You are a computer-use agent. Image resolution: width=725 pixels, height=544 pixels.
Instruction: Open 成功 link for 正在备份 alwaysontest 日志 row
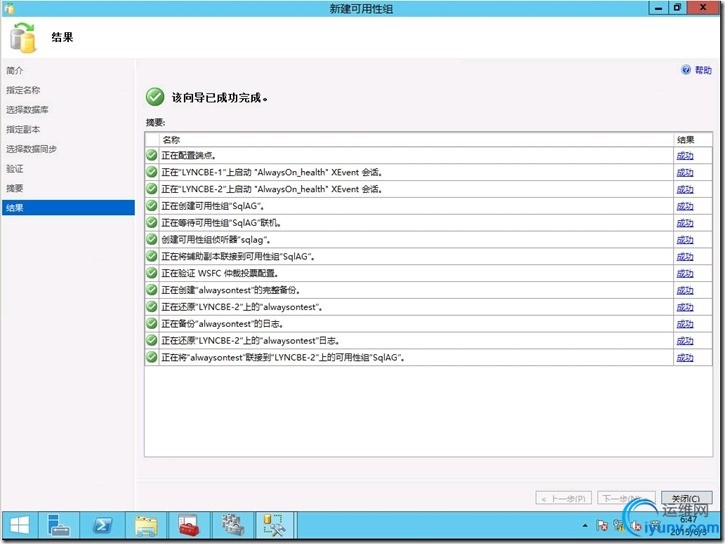(685, 324)
